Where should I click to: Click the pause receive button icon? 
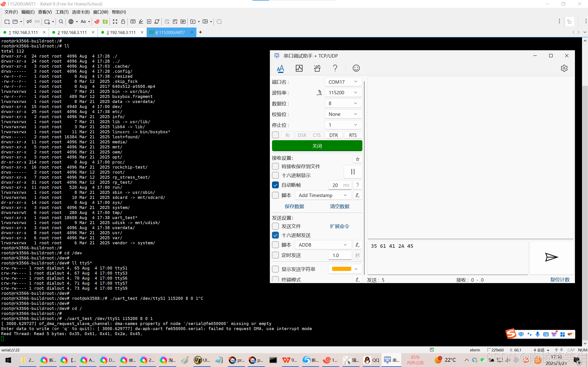(x=353, y=172)
